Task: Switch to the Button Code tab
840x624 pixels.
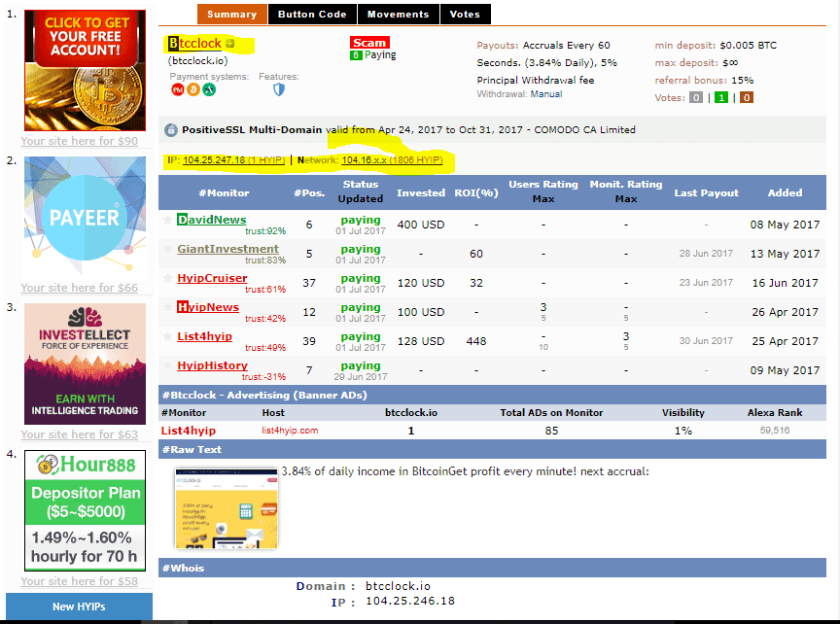Action: point(312,14)
